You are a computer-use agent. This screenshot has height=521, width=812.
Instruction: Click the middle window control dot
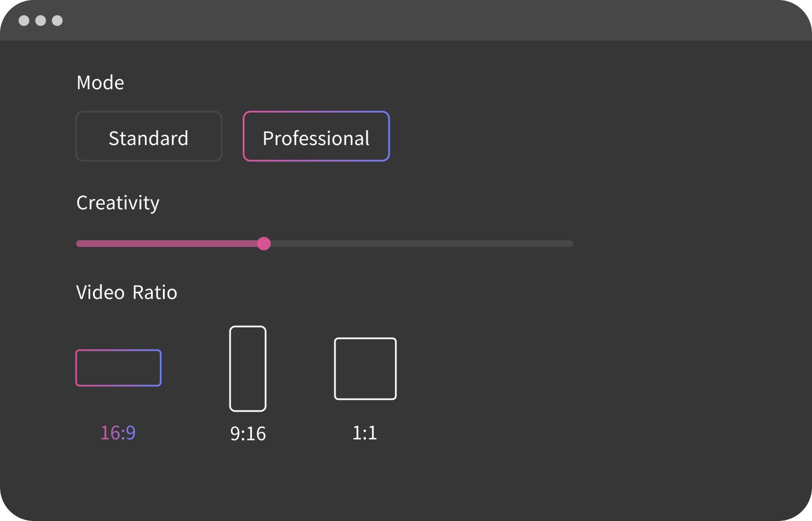tap(41, 21)
